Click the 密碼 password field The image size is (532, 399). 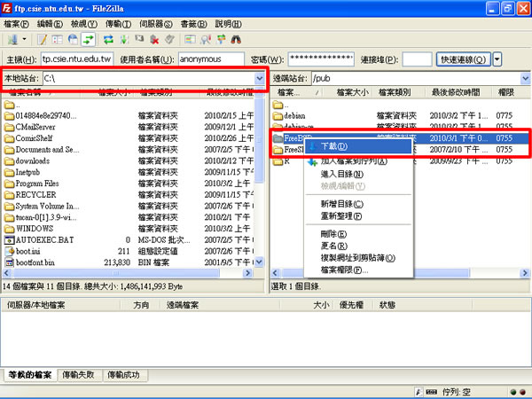[321, 59]
